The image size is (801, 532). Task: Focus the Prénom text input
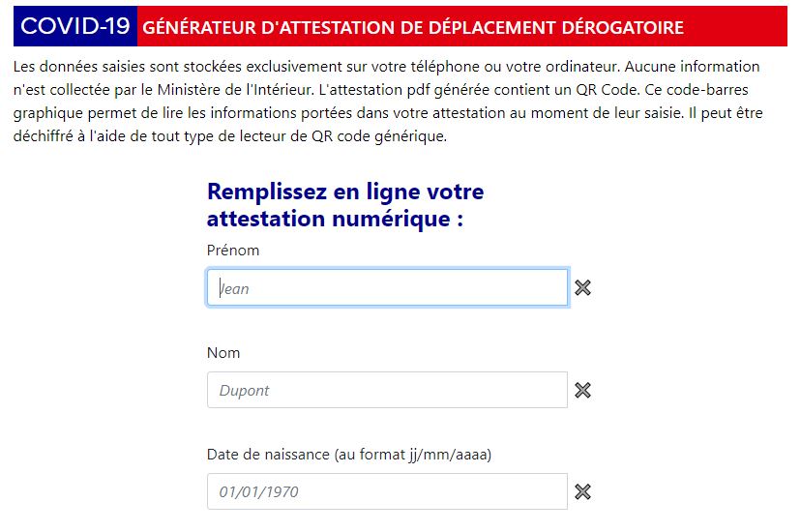pos(387,287)
